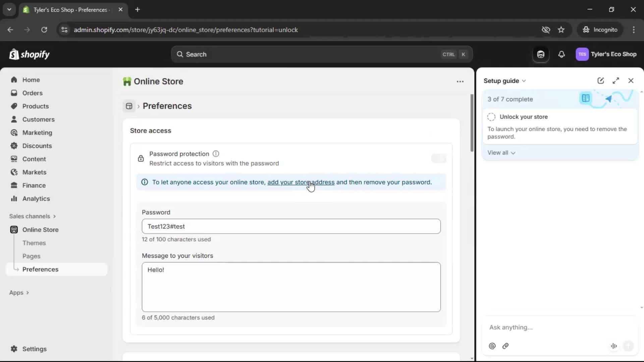Click the exit icon in the Preferences breadcrumb
This screenshot has height=362, width=644.
tap(129, 106)
